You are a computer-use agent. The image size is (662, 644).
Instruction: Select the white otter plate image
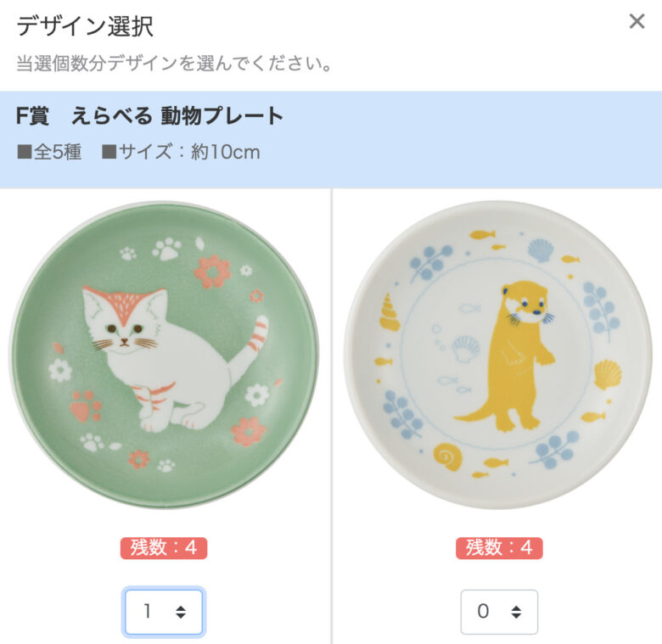(x=498, y=355)
